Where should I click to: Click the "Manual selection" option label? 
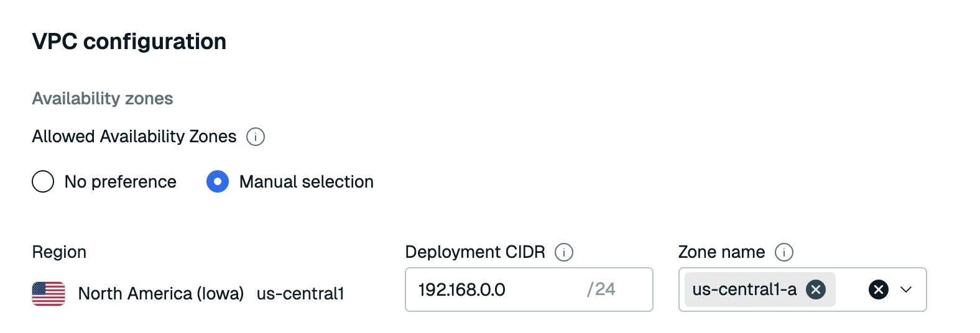[307, 182]
